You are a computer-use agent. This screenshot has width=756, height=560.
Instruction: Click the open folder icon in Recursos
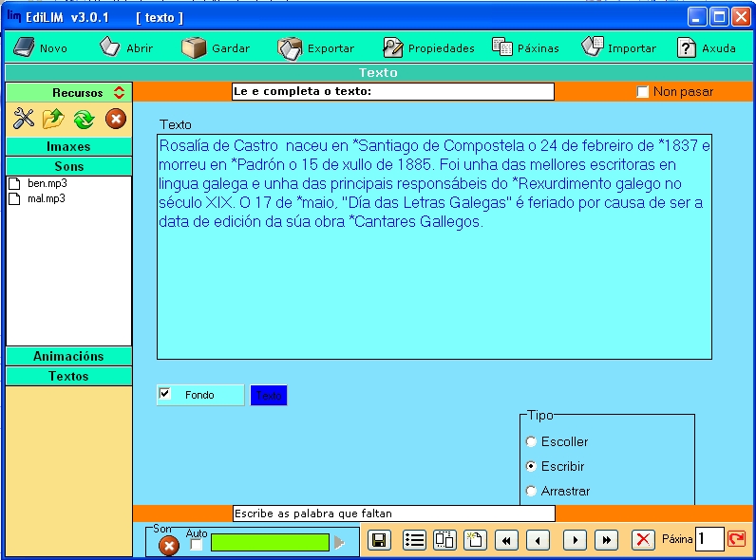[53, 119]
